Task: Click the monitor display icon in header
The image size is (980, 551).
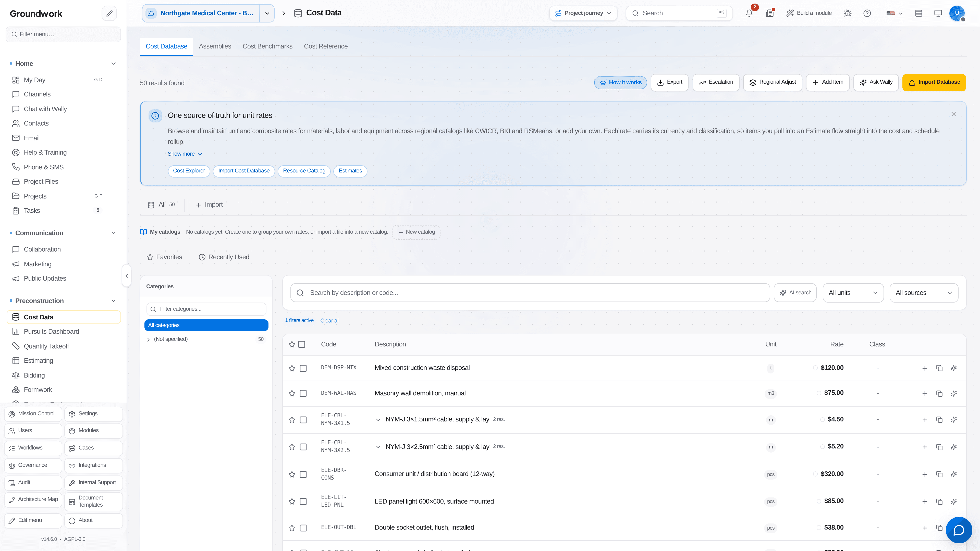Action: pyautogui.click(x=938, y=13)
